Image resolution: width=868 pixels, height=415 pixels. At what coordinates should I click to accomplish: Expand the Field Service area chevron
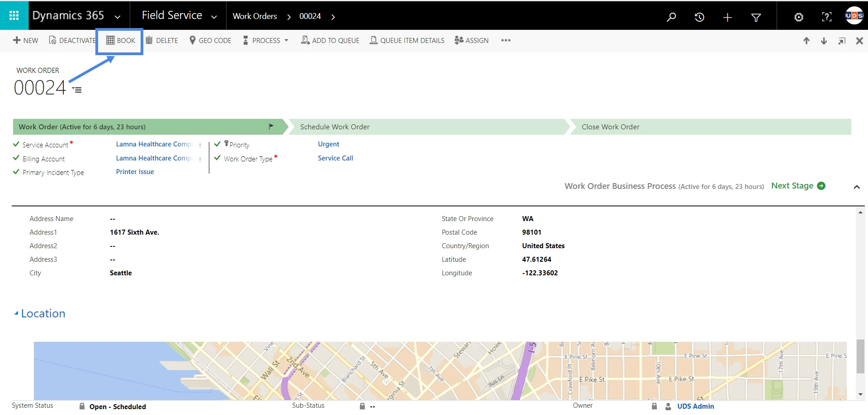coord(214,17)
